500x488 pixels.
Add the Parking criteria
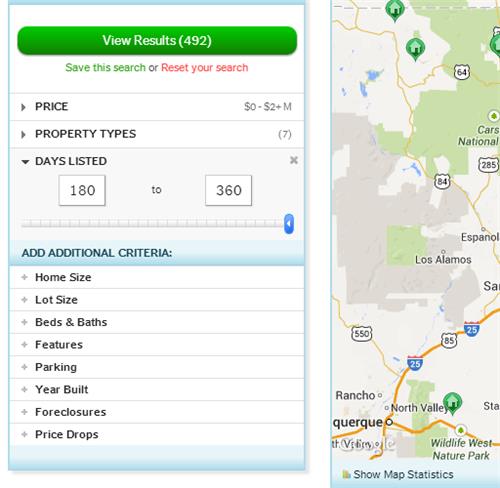click(x=157, y=367)
